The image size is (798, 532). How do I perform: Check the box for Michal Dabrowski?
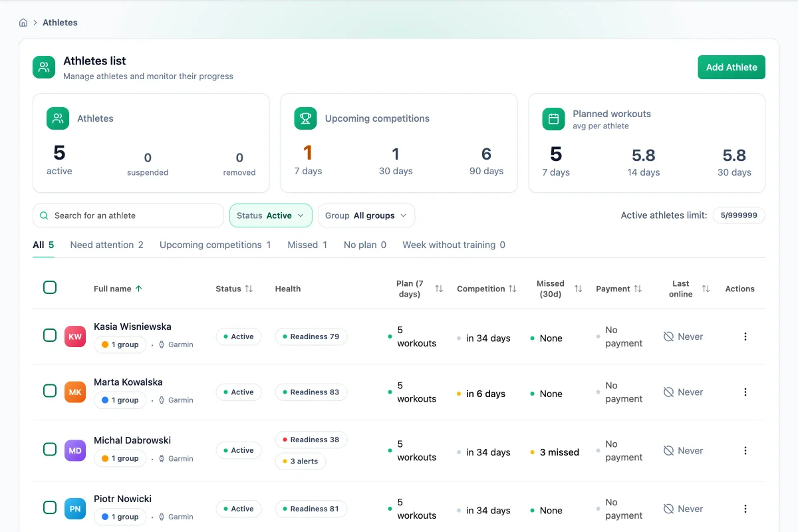click(x=50, y=450)
